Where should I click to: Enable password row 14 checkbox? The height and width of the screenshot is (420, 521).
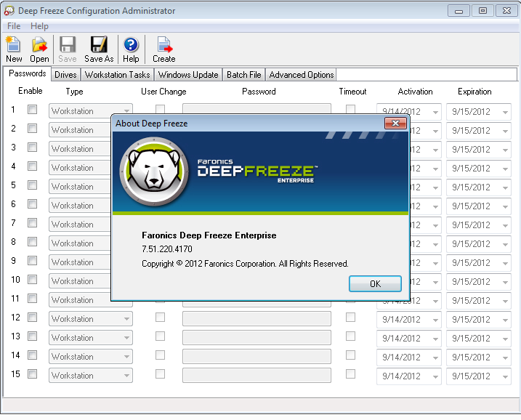pos(32,355)
